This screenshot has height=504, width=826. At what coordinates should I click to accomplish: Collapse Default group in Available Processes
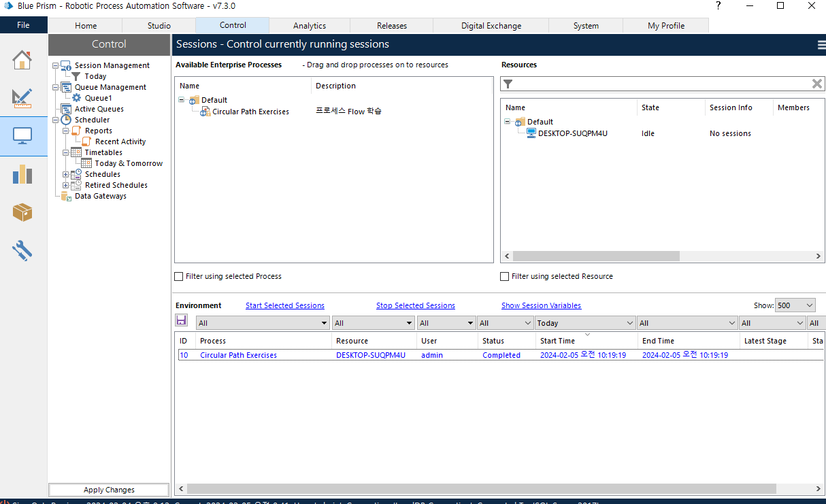[x=182, y=100]
